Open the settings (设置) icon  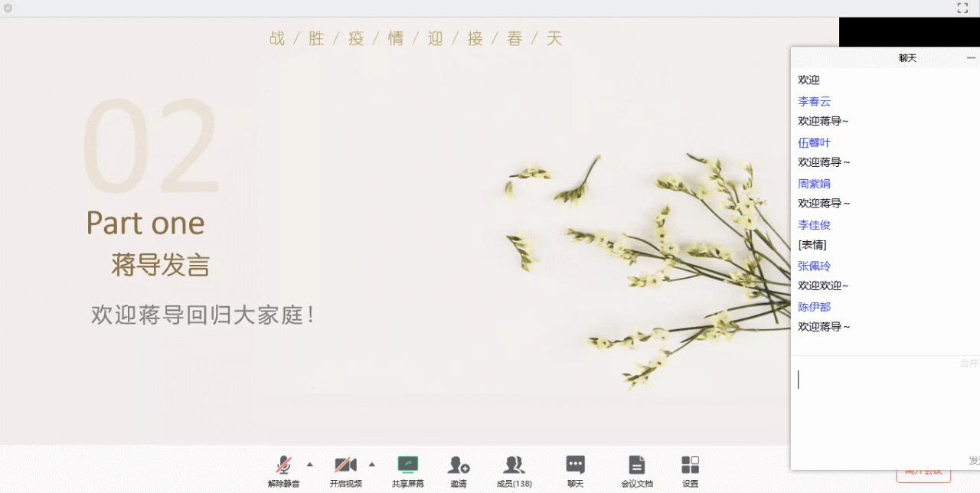point(690,465)
